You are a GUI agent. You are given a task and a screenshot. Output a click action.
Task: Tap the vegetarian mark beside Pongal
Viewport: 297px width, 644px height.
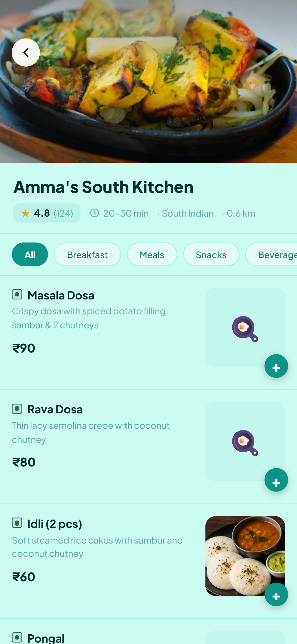click(x=17, y=637)
